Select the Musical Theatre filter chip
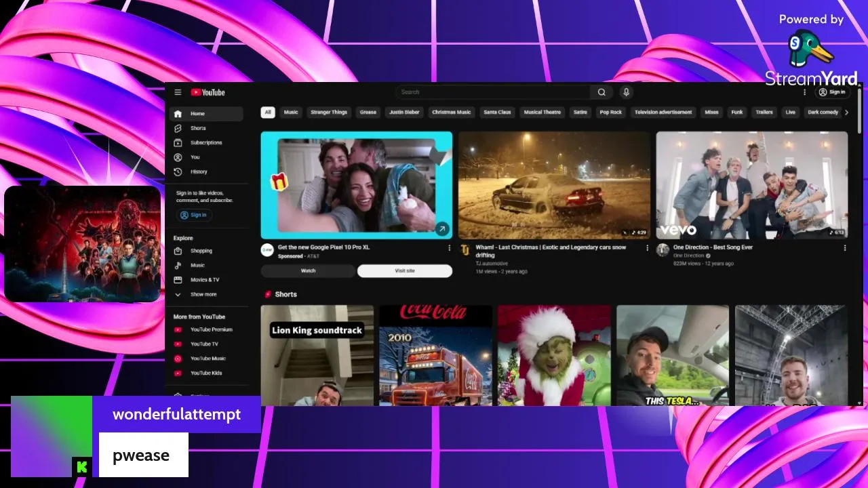The height and width of the screenshot is (488, 868). point(542,113)
